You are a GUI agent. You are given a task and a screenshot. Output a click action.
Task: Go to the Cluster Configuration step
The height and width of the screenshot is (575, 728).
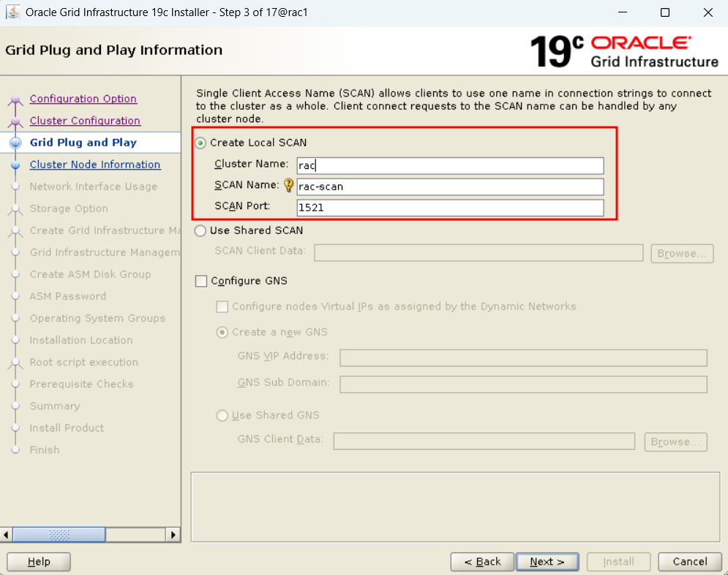[85, 121]
